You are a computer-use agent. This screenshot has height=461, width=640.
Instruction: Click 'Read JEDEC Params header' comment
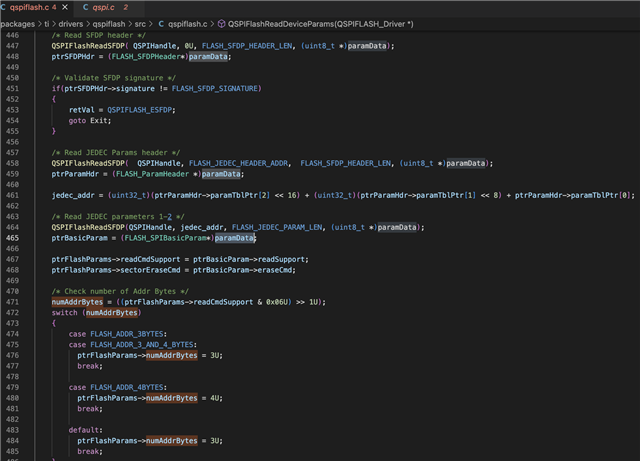pos(116,153)
